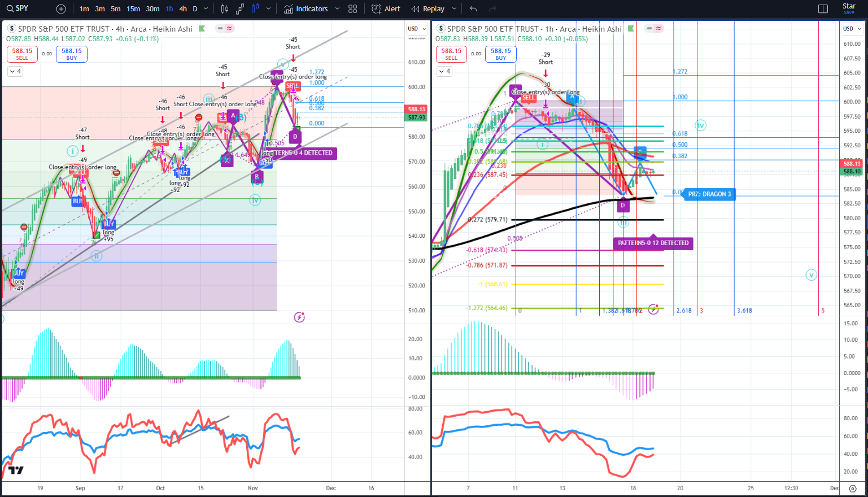868x497 pixels.
Task: Select the active 1h timeframe
Action: (169, 9)
